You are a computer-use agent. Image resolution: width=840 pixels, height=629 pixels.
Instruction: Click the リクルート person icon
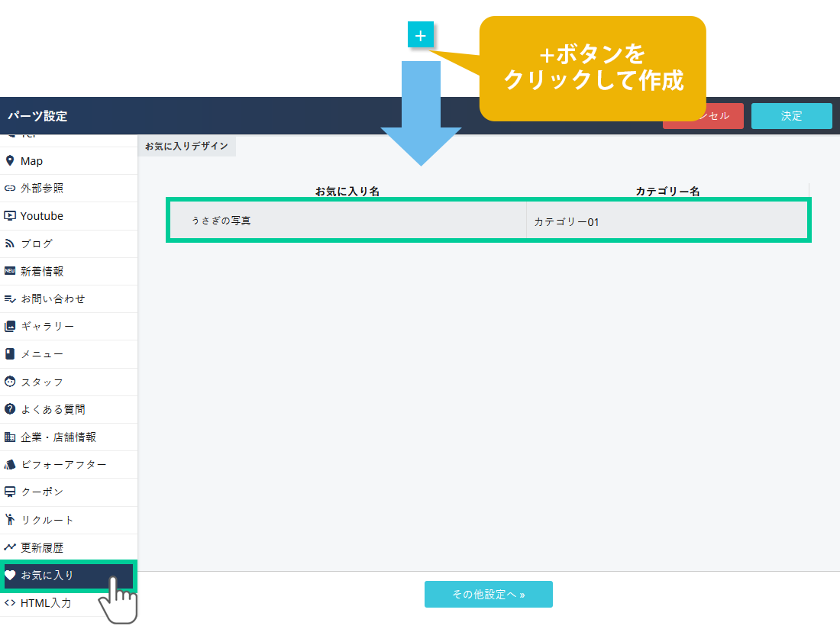pos(10,520)
